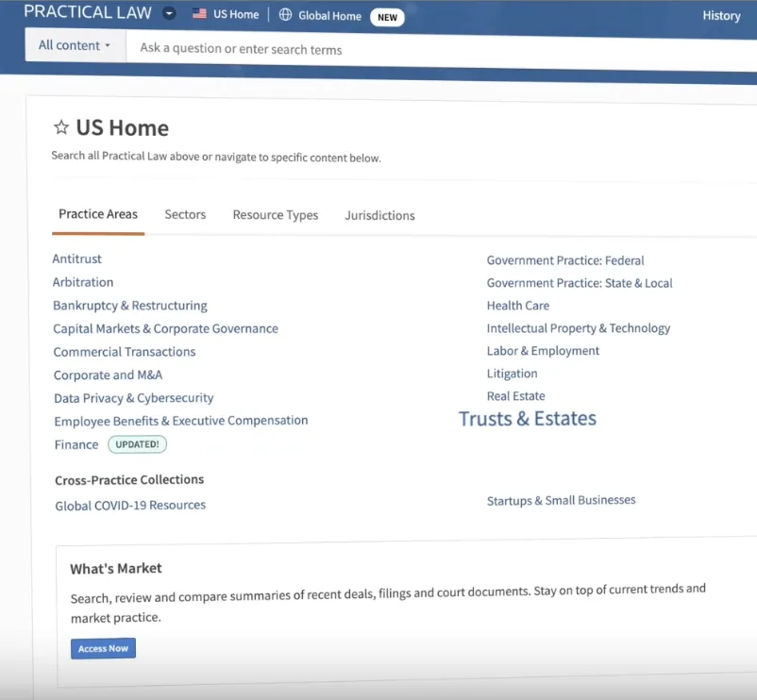This screenshot has height=700, width=757.
Task: Open Government Practice: Federal
Action: (x=565, y=260)
